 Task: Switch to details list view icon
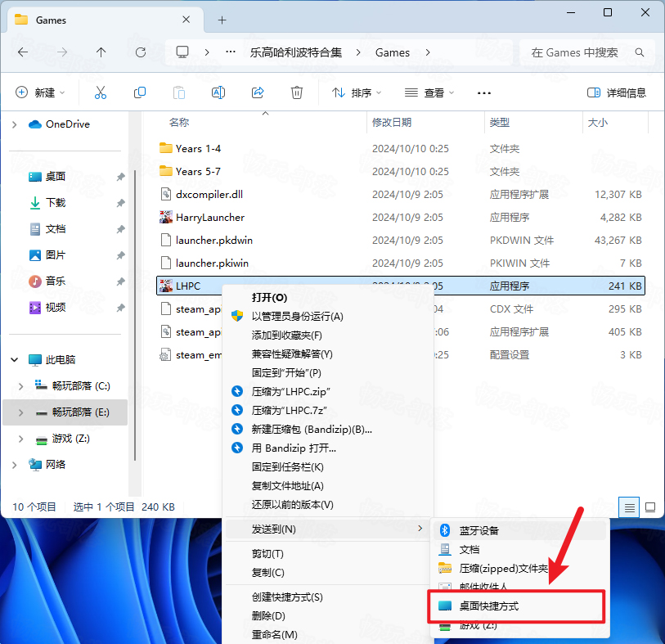click(x=629, y=507)
